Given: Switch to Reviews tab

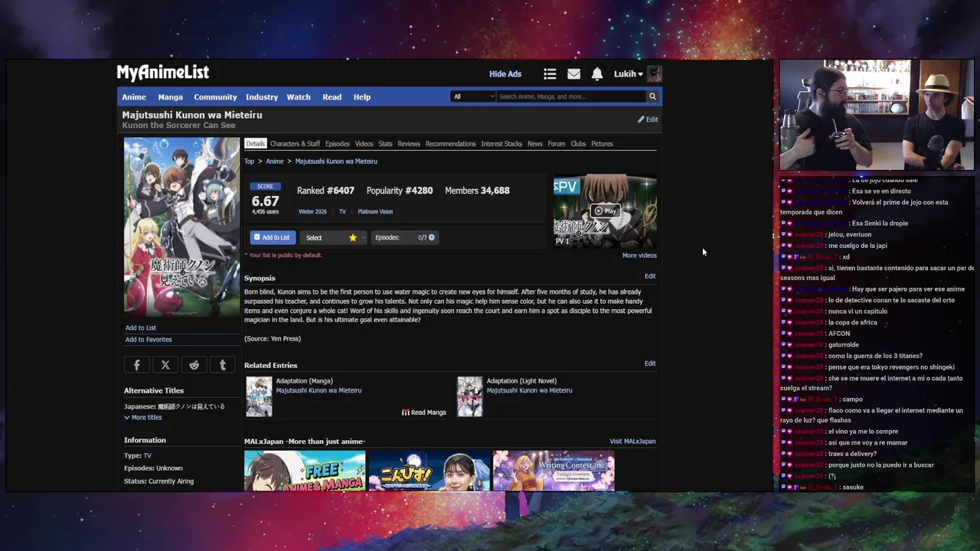Looking at the screenshot, I should (409, 144).
